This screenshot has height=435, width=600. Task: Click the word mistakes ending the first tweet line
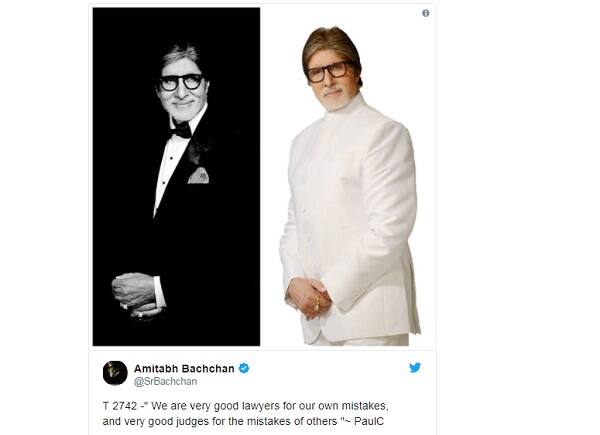[x=365, y=406]
